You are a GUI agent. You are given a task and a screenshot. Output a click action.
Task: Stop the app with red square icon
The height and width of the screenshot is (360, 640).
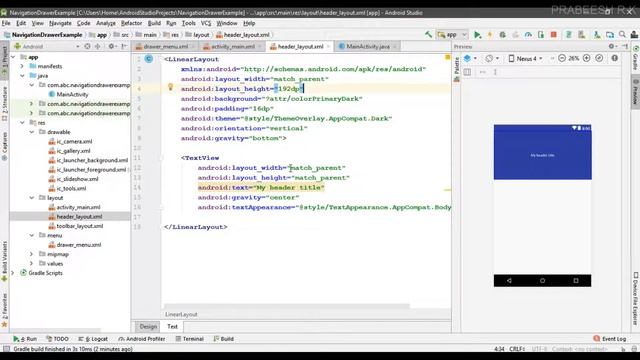point(553,35)
